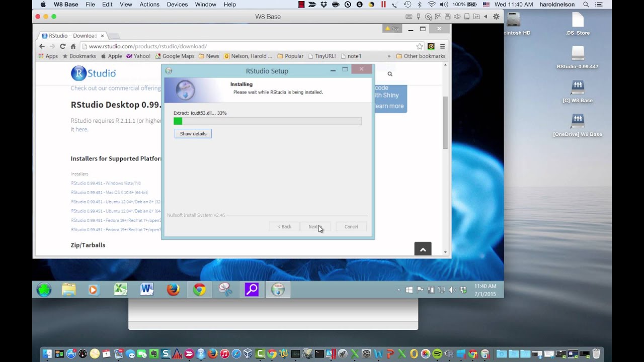
Task: Open the Window menu
Action: tap(205, 5)
